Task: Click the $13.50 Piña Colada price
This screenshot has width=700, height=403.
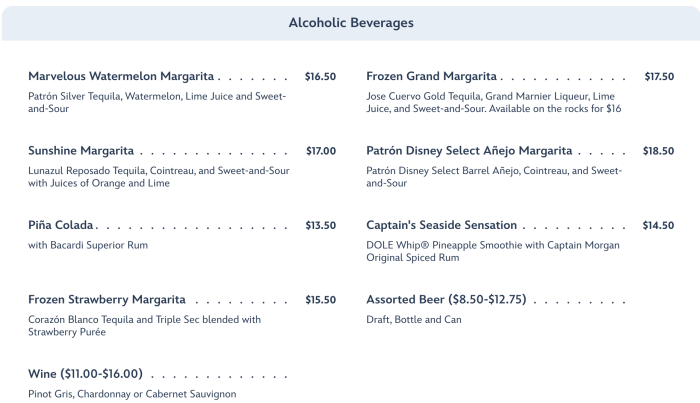Action: pyautogui.click(x=320, y=226)
